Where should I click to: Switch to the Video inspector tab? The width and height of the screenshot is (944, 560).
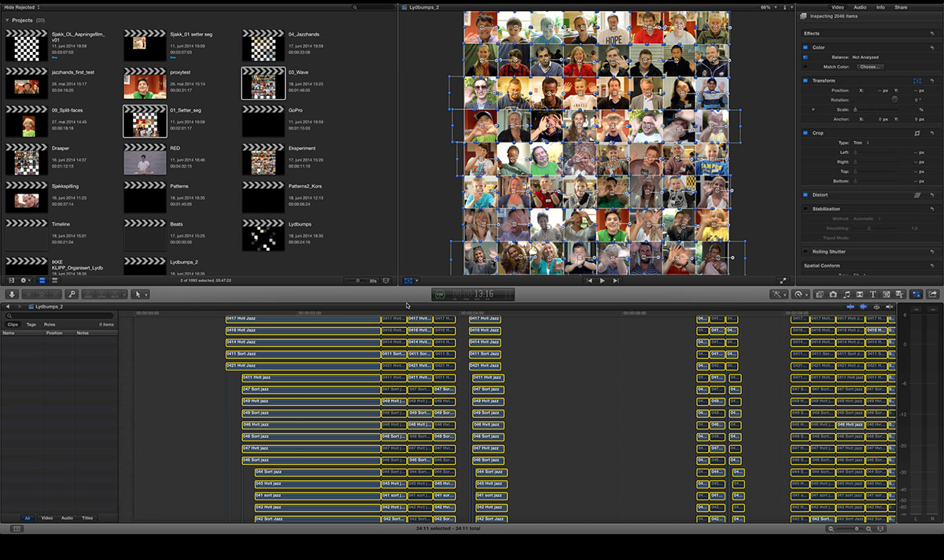[x=838, y=7]
